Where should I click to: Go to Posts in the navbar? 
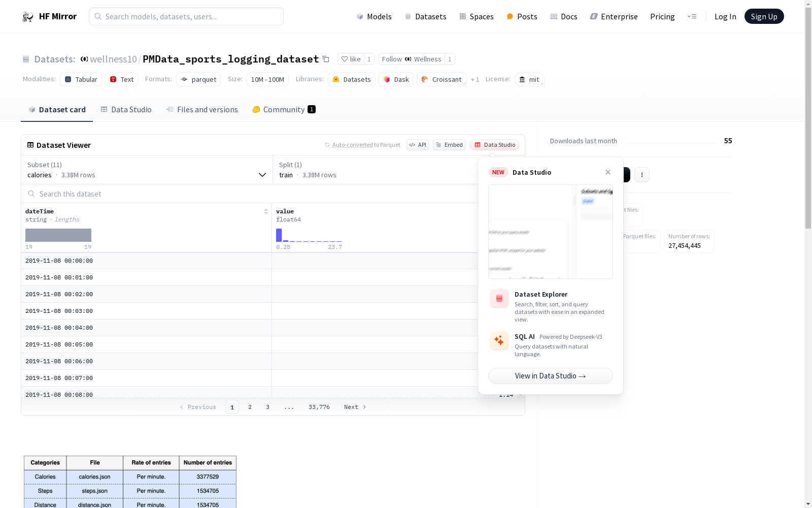[x=522, y=17]
